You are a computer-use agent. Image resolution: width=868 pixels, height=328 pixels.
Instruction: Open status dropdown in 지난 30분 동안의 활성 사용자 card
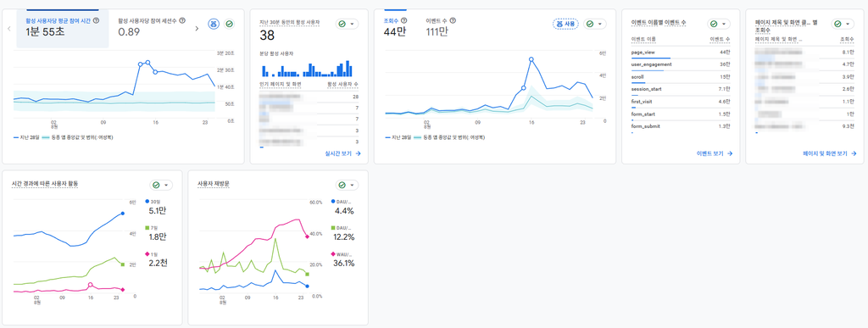coord(347,24)
